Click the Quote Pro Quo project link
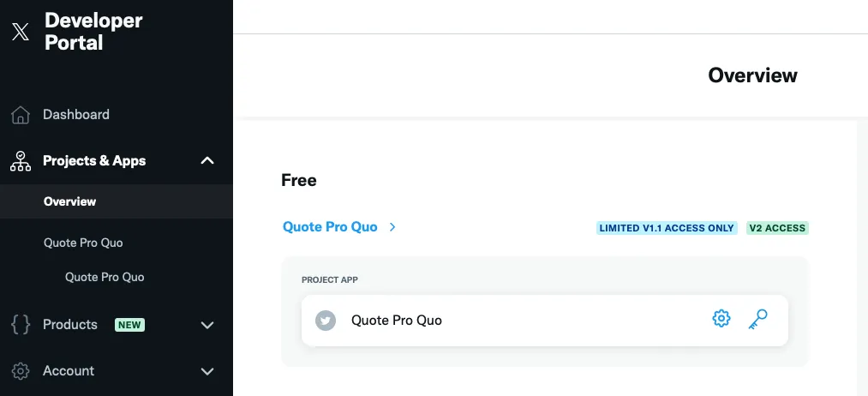The width and height of the screenshot is (868, 396). (x=330, y=227)
